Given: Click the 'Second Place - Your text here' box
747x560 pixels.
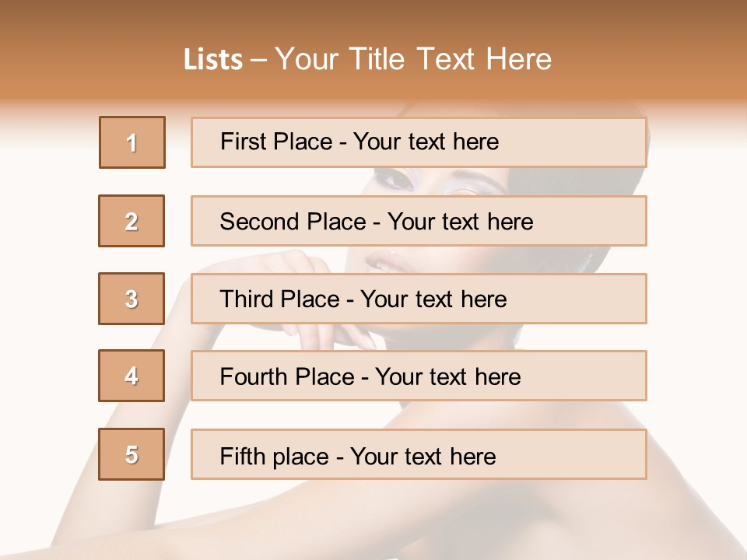Looking at the screenshot, I should (x=419, y=221).
